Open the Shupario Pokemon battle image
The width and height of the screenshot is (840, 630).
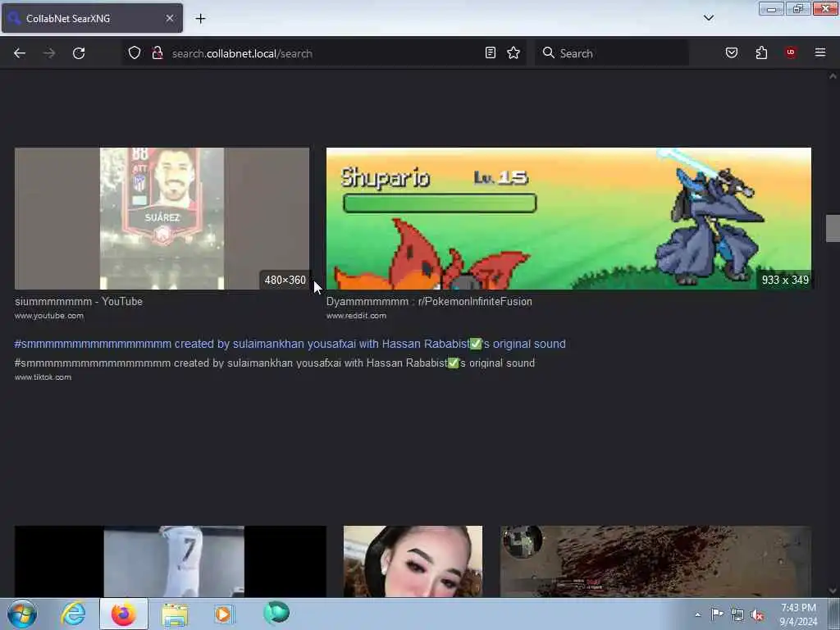[x=568, y=218]
